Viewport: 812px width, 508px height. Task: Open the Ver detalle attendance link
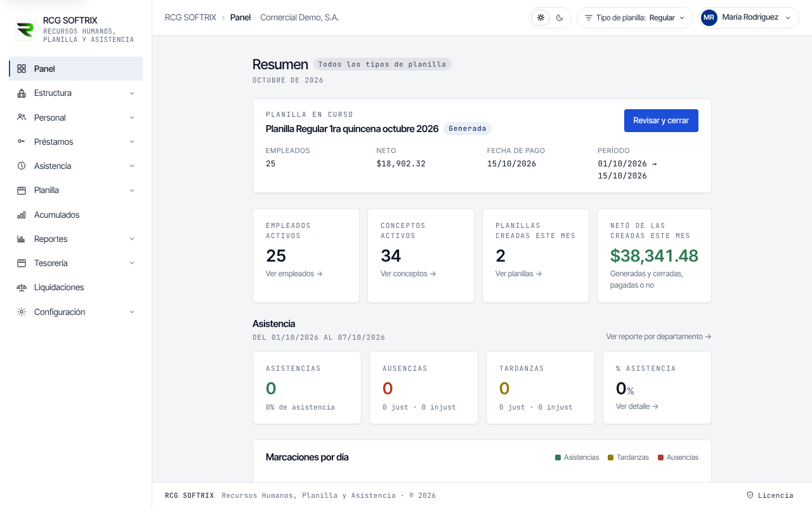[x=638, y=406]
